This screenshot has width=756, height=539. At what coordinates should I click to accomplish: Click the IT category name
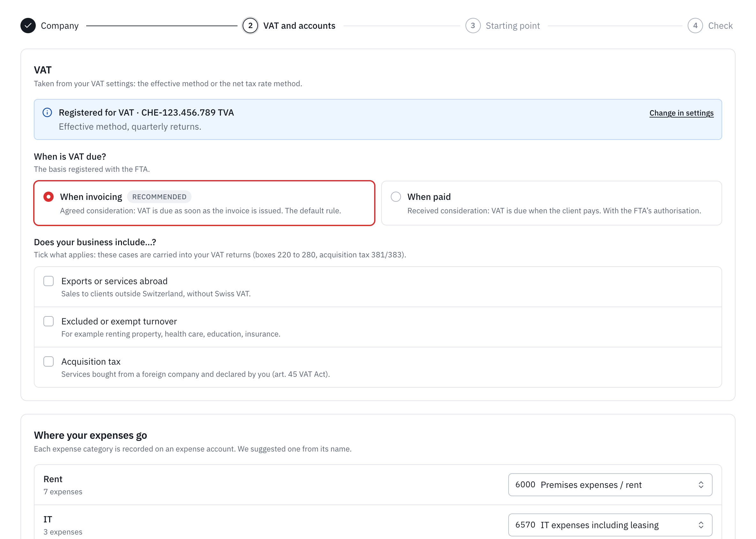[x=48, y=519]
